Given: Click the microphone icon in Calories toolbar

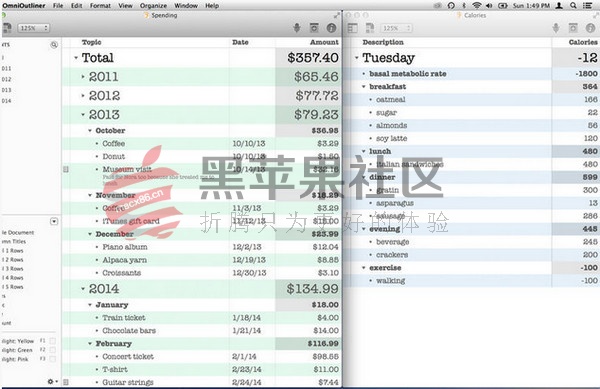Looking at the screenshot, I should click(556, 28).
